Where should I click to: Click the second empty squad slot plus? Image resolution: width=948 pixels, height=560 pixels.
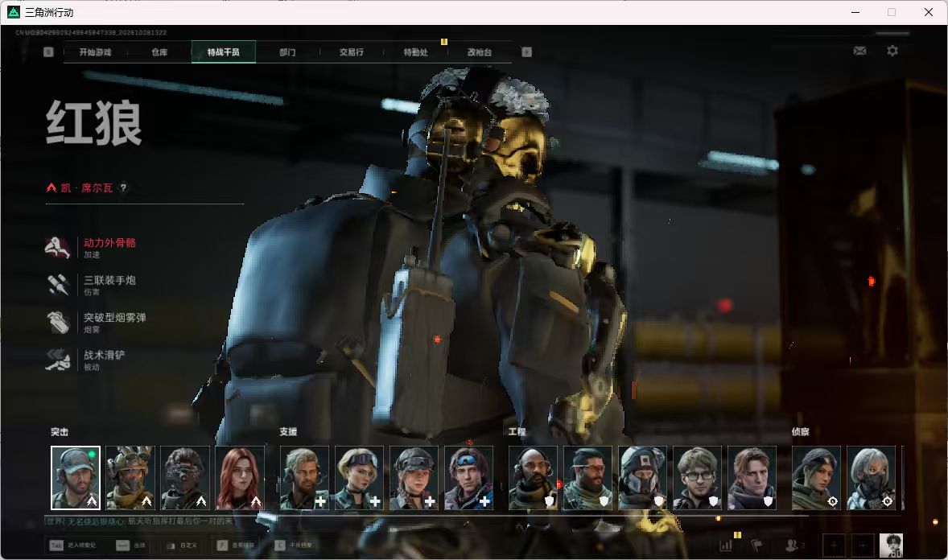click(x=862, y=546)
